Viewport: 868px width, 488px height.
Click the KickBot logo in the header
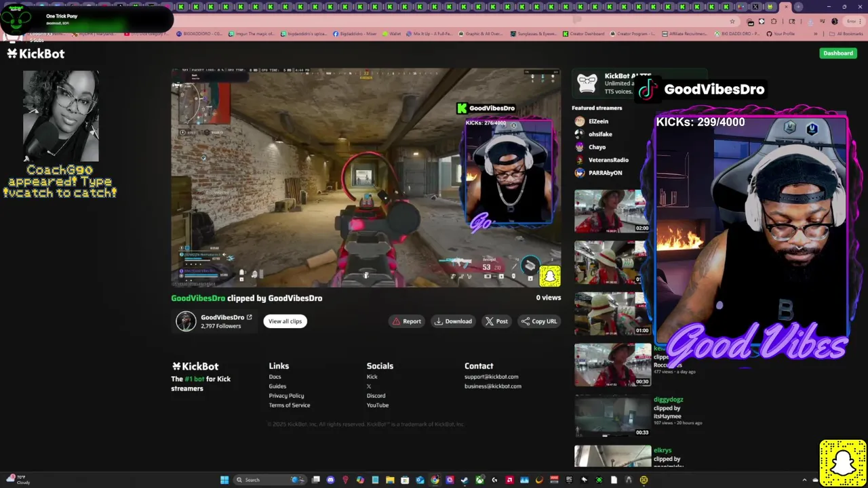(x=35, y=54)
